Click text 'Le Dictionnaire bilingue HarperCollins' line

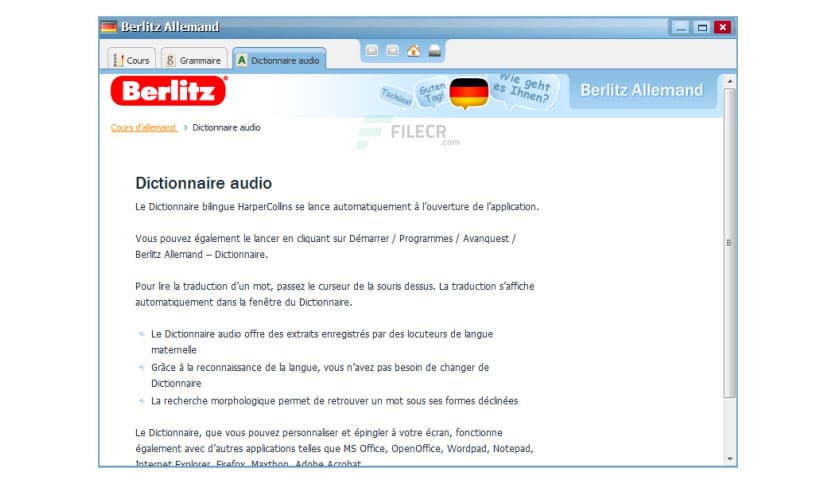[x=337, y=207]
